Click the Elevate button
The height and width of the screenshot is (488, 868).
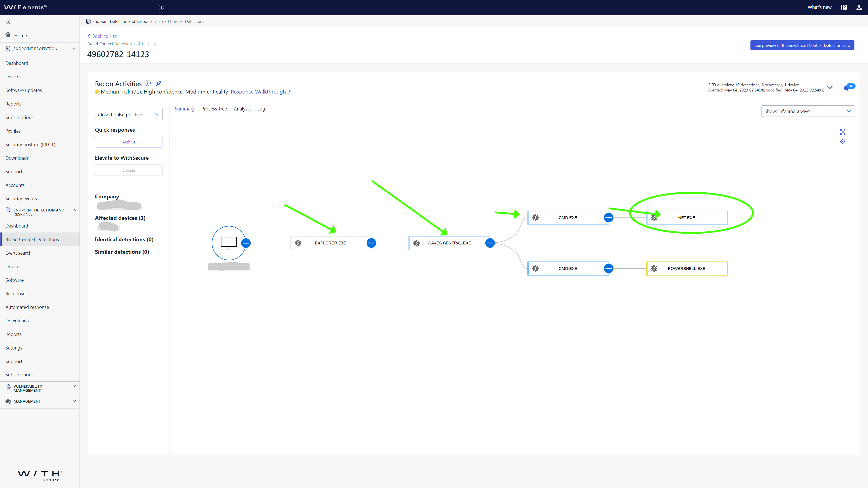point(129,170)
